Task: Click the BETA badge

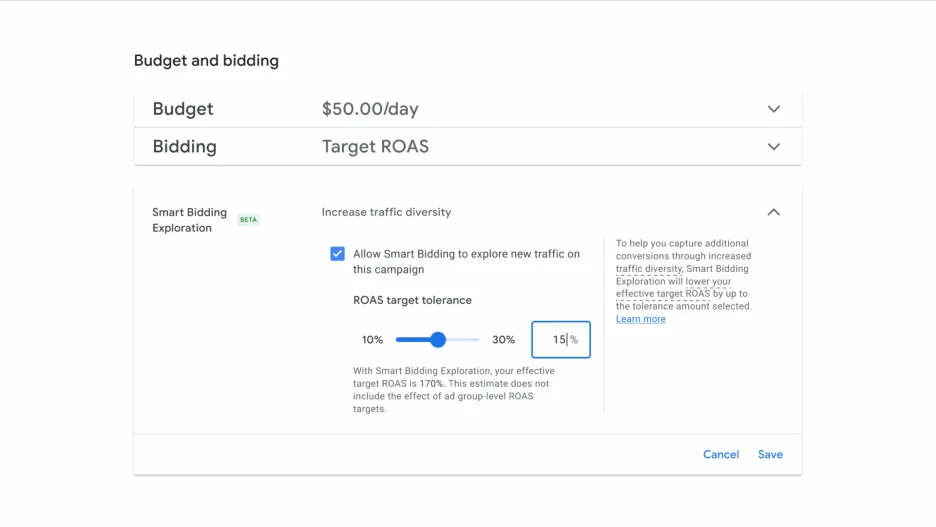Action: [248, 220]
